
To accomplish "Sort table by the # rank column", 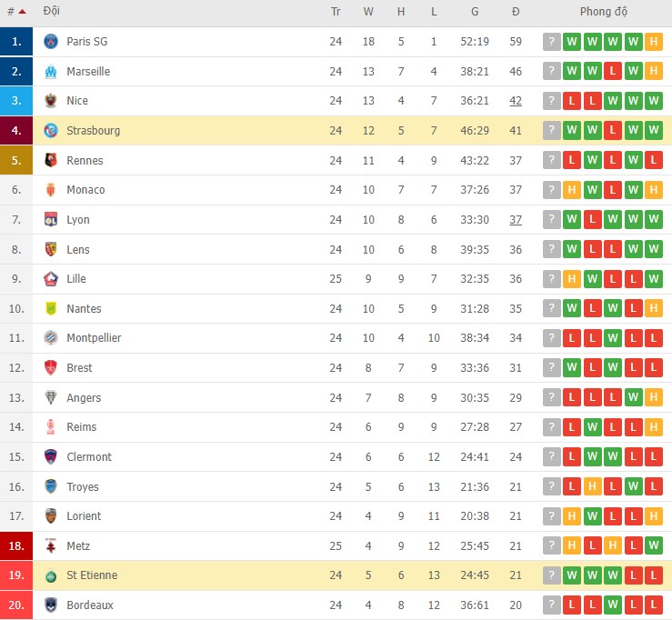I will 16,13.
